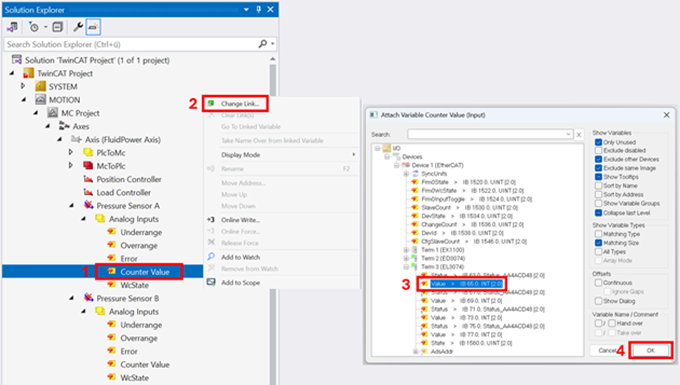
Task: Click Cancel in the Attach Variable dialog
Action: [607, 350]
